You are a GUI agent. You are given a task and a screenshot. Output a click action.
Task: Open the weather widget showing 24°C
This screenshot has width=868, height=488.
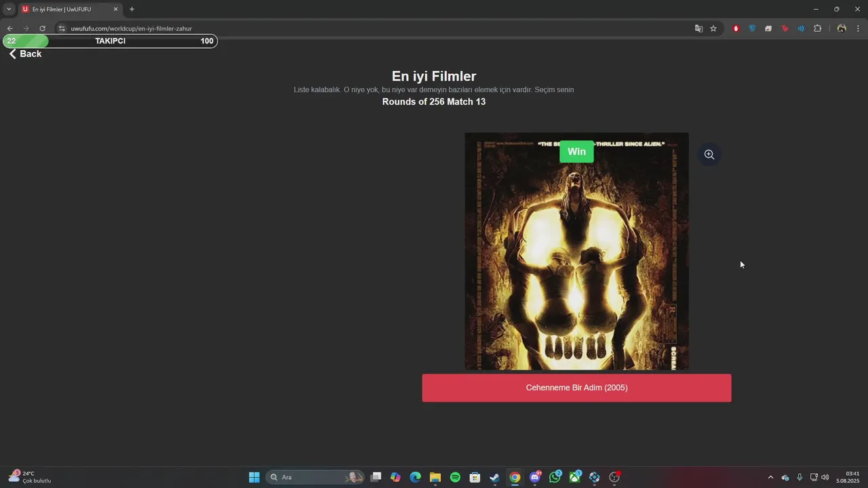[30, 477]
